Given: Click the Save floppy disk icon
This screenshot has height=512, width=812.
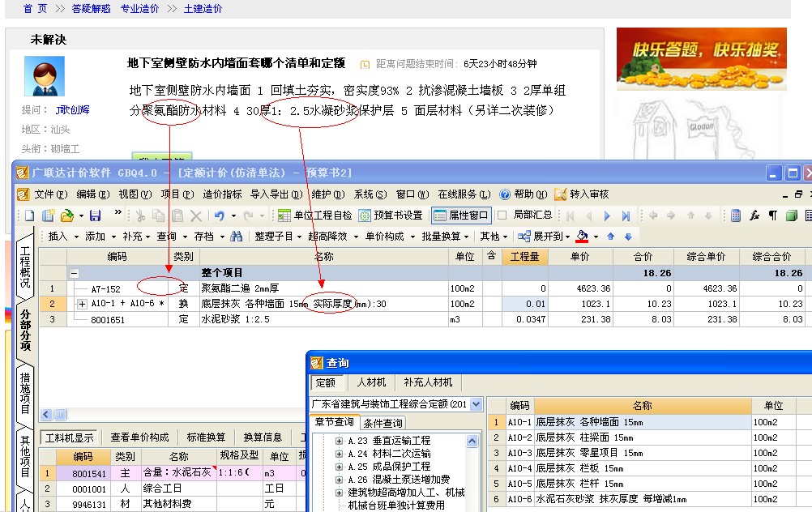Looking at the screenshot, I should pos(96,215).
